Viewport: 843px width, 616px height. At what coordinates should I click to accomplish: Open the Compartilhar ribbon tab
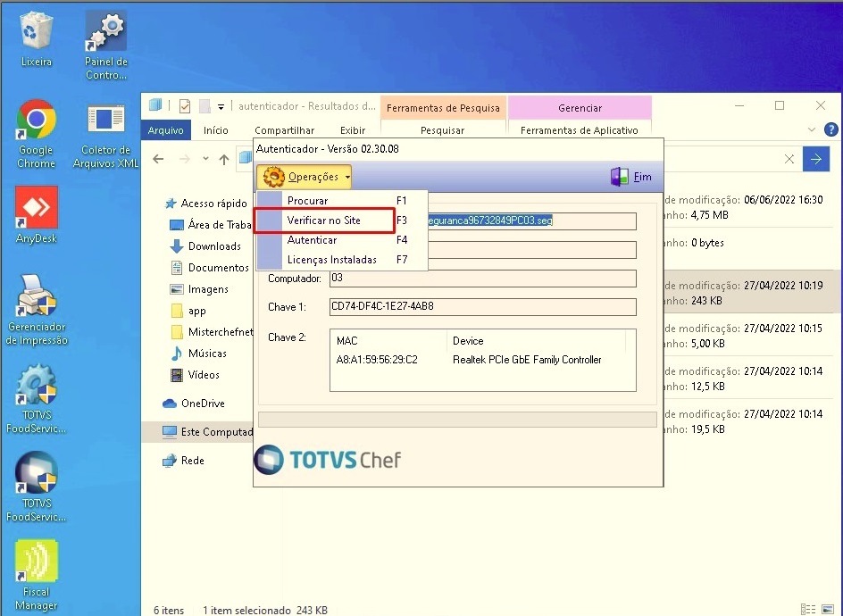[284, 130]
